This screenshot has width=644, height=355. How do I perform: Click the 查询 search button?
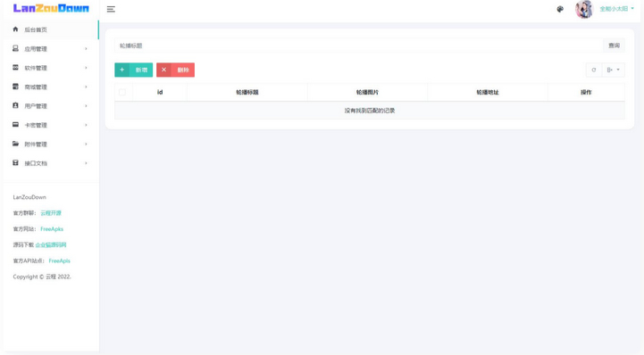[x=614, y=45]
